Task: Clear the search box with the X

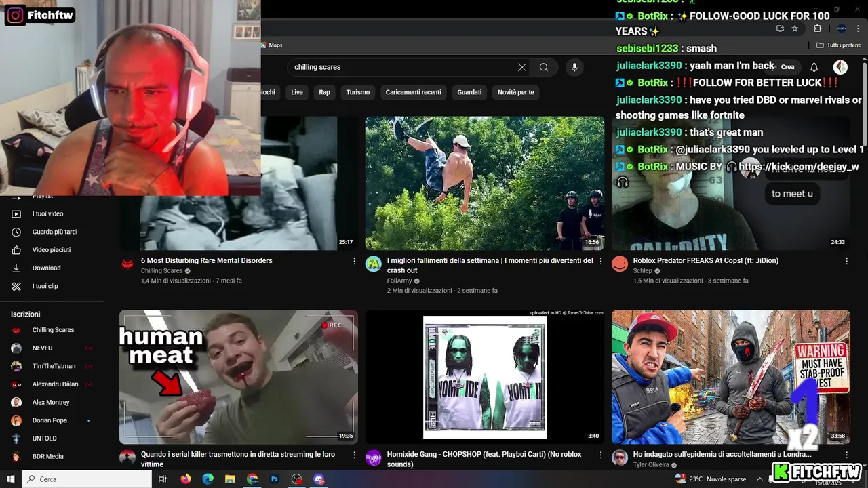Action: coord(522,67)
